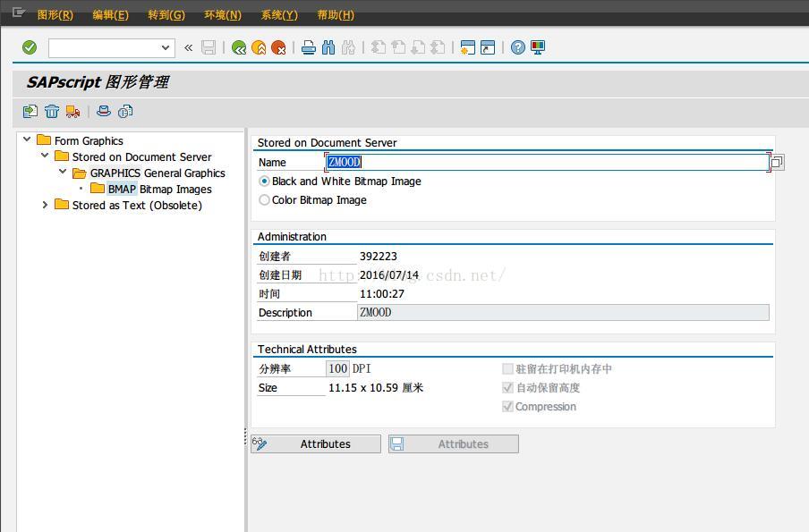
Task: Open the Name field value help button
Action: tap(777, 163)
